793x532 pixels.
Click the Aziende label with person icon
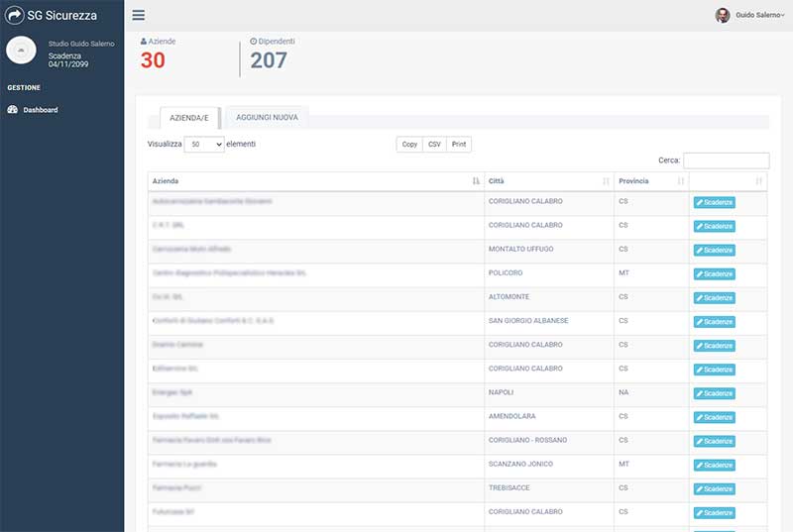click(x=158, y=42)
